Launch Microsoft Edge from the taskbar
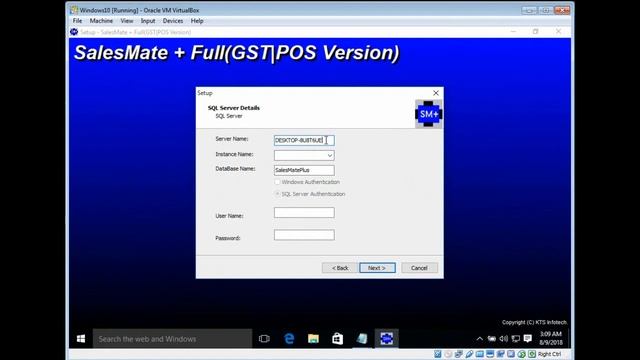 pos(289,339)
